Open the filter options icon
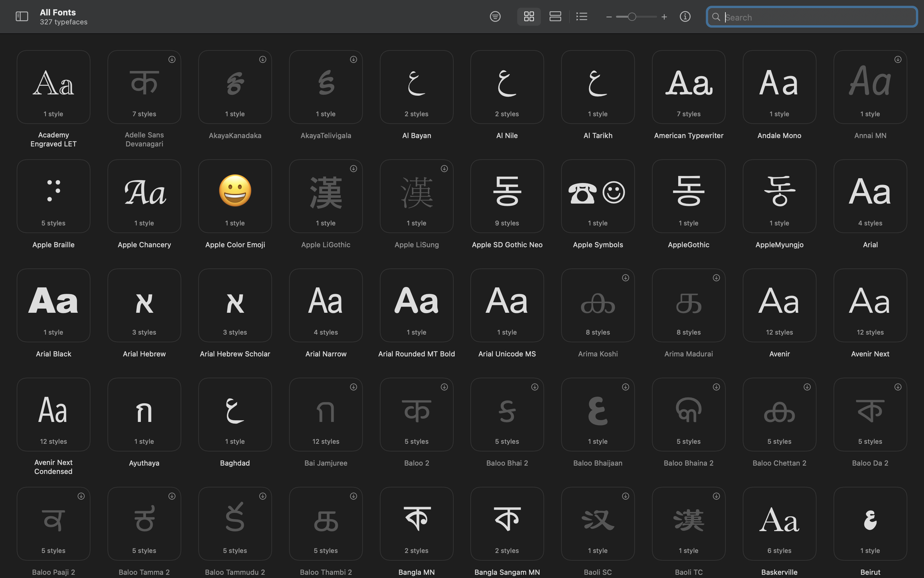The width and height of the screenshot is (924, 578). pyautogui.click(x=495, y=16)
